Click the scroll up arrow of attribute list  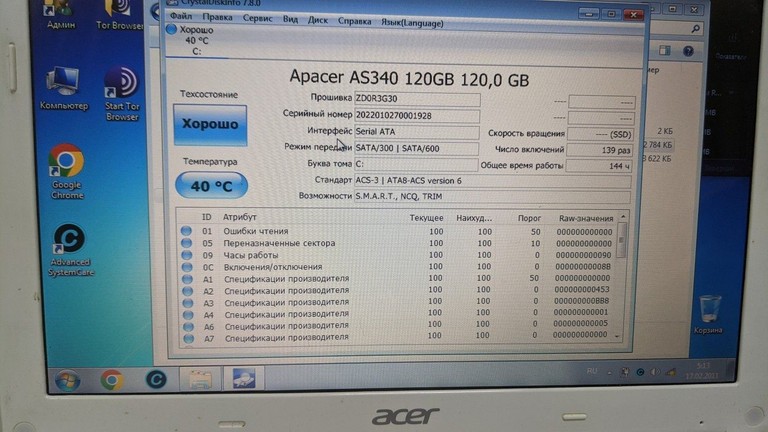click(623, 216)
